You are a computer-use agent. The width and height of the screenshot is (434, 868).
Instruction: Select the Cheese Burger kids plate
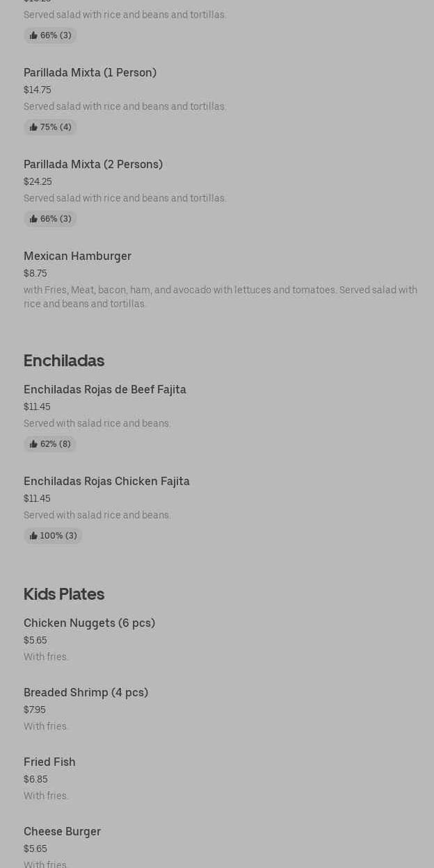coord(62,832)
